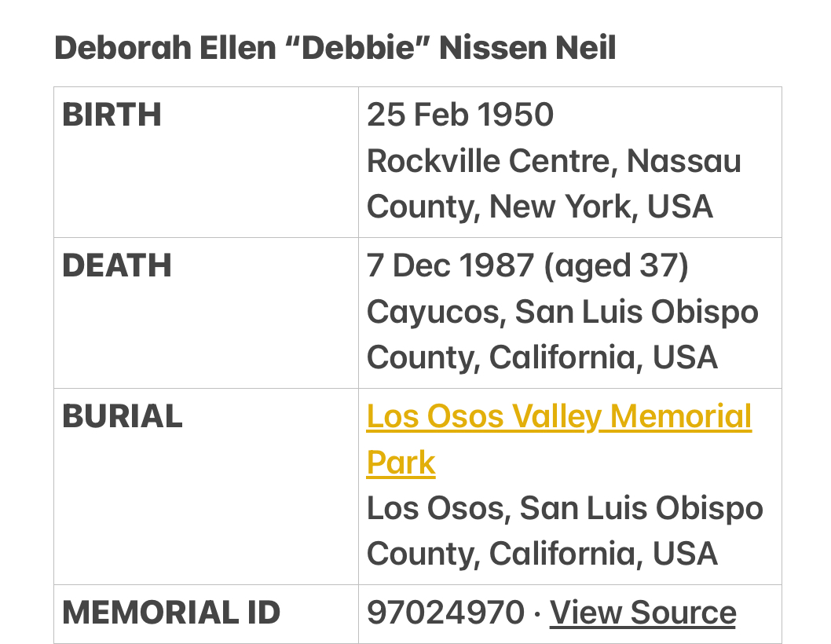Click the surname Nissen Neil in the heading
The height and width of the screenshot is (644, 831).
tap(528, 48)
